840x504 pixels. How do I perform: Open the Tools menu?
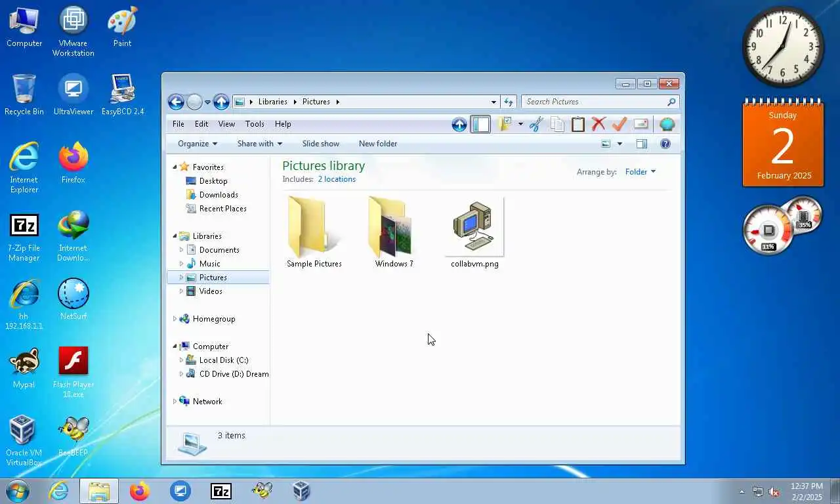point(255,124)
